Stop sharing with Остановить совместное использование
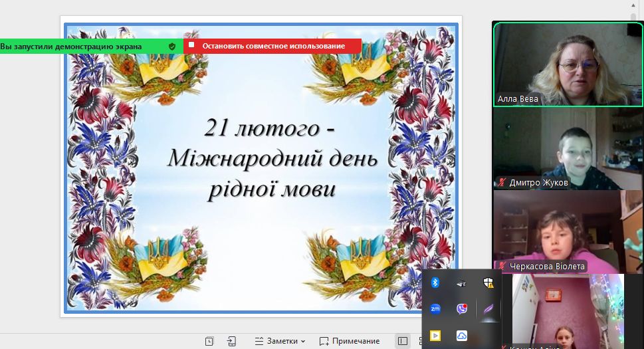 273,46
